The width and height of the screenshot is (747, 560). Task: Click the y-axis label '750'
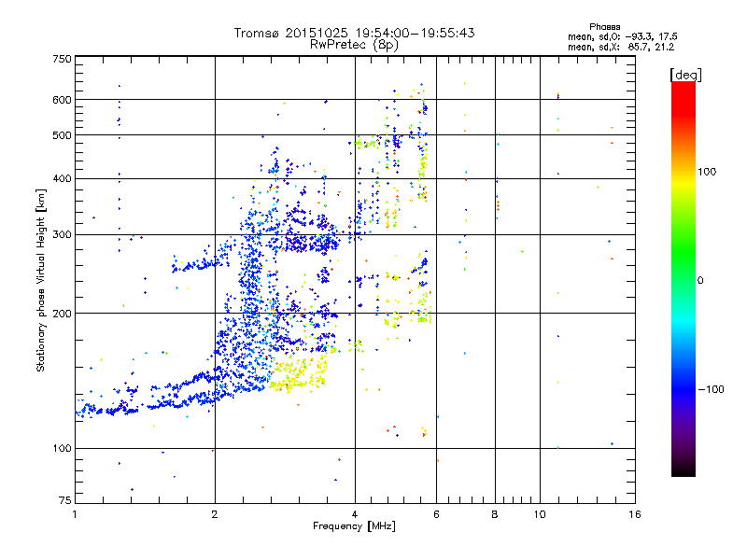coord(62,59)
